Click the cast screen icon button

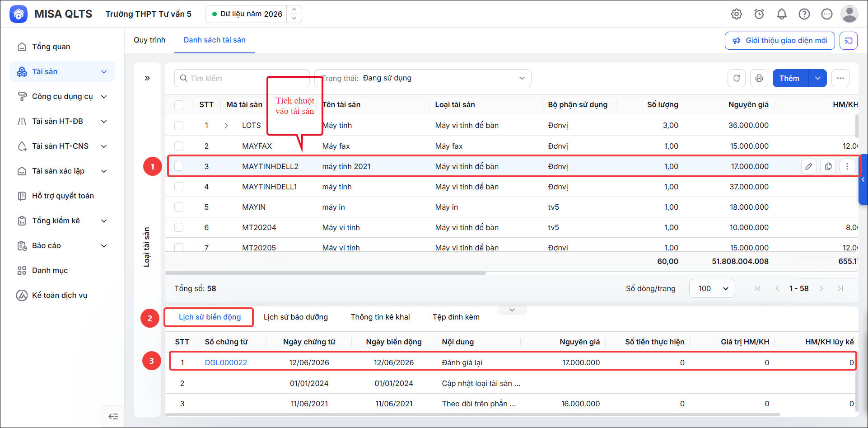849,41
